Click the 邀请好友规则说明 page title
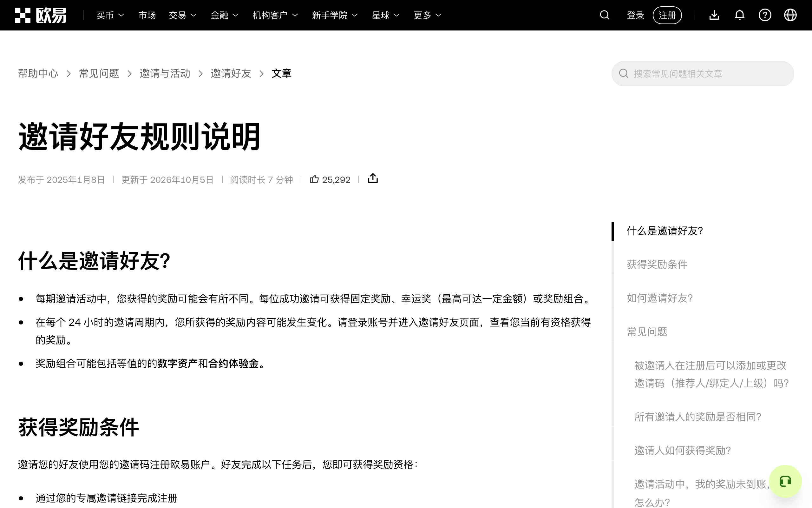Image resolution: width=812 pixels, height=508 pixels. tap(139, 137)
